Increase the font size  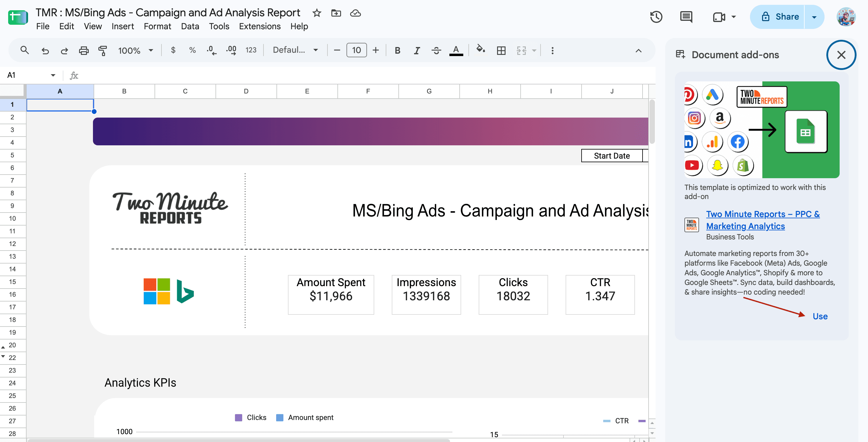pos(376,50)
